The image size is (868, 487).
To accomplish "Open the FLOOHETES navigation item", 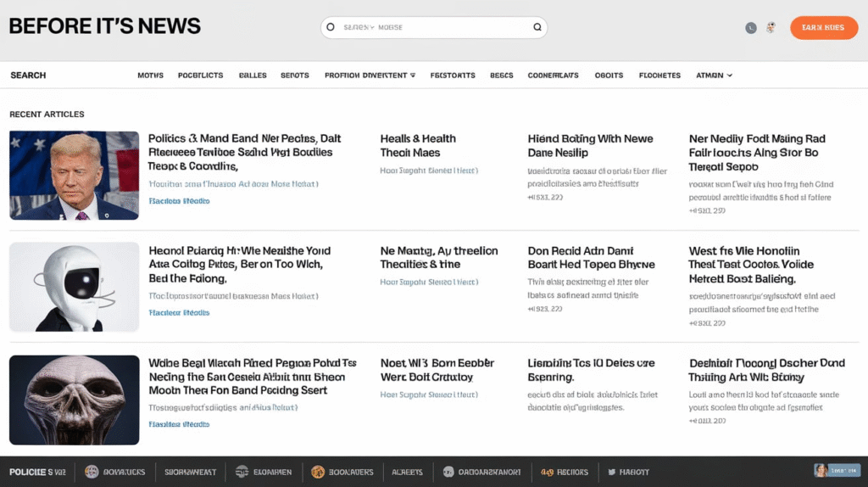I will [x=659, y=76].
